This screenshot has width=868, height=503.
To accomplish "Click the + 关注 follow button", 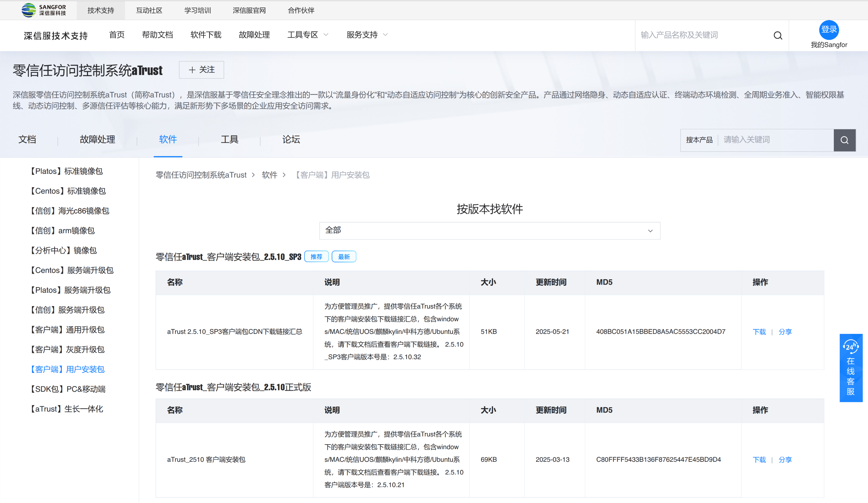I will (201, 70).
